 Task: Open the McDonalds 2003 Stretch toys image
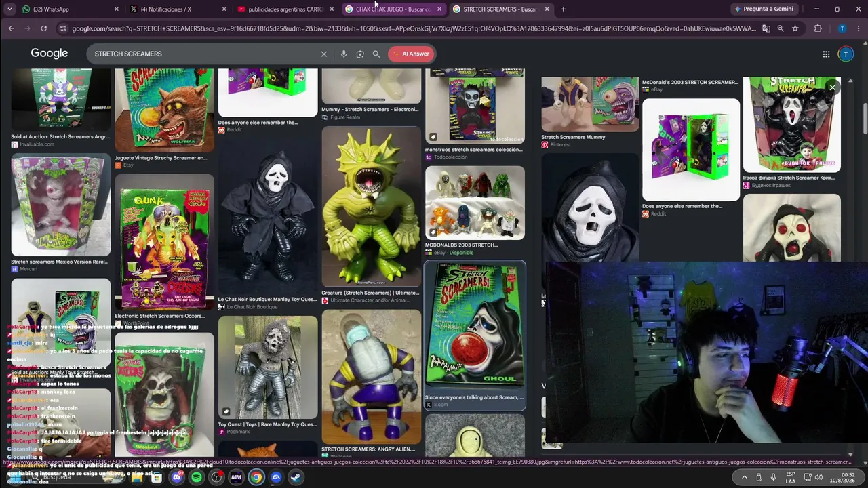click(x=475, y=203)
